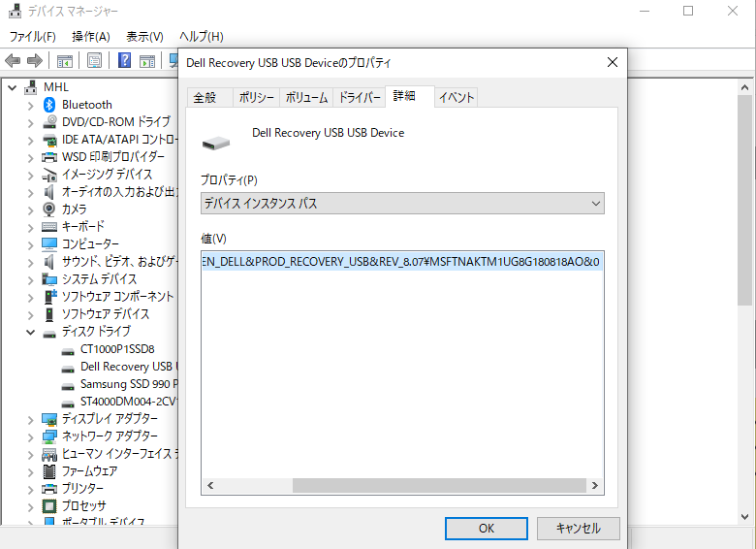The width and height of the screenshot is (756, 549).
Task: Select the イメージング デバイス icon
Action: click(x=49, y=175)
